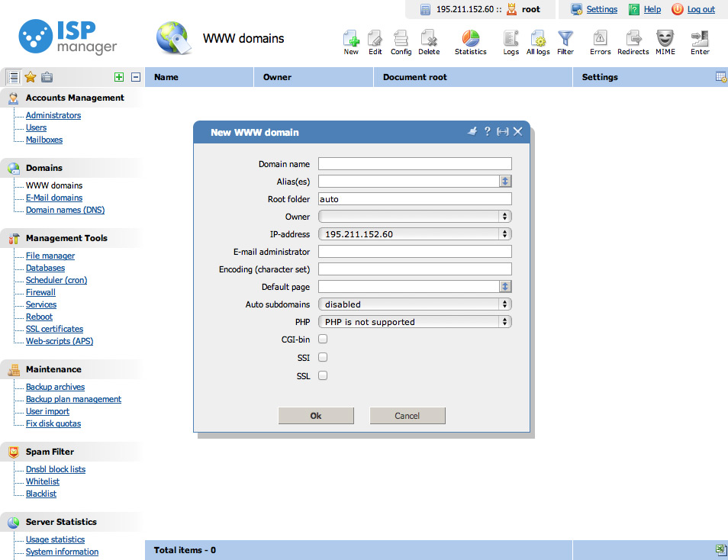Tick the SSI checkbox

[x=323, y=357]
